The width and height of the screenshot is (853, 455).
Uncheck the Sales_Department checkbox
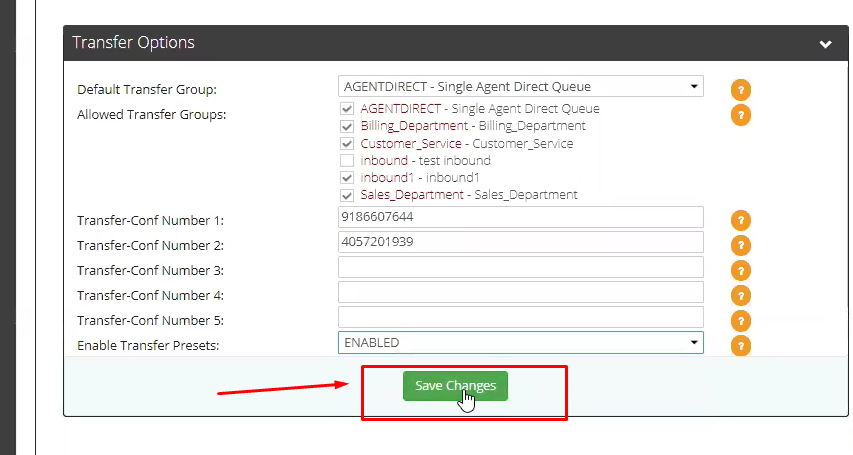[347, 195]
